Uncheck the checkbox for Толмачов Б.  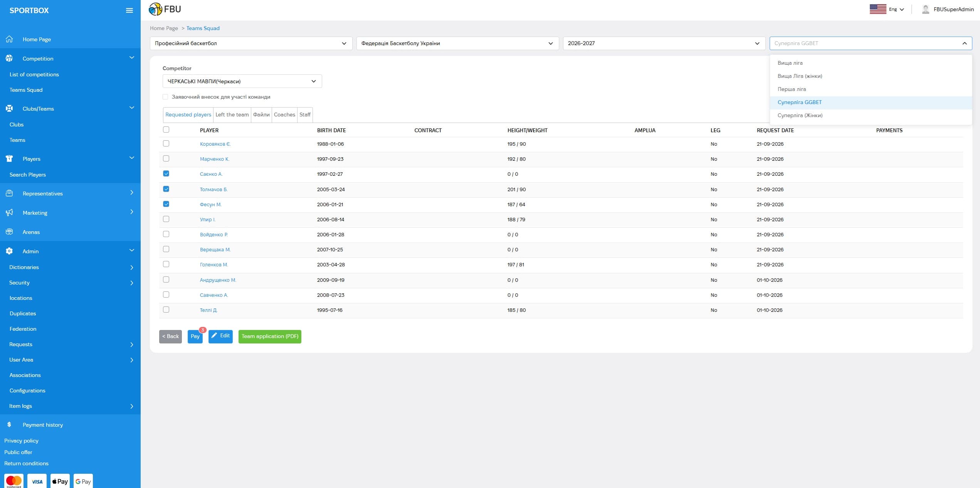click(x=166, y=189)
